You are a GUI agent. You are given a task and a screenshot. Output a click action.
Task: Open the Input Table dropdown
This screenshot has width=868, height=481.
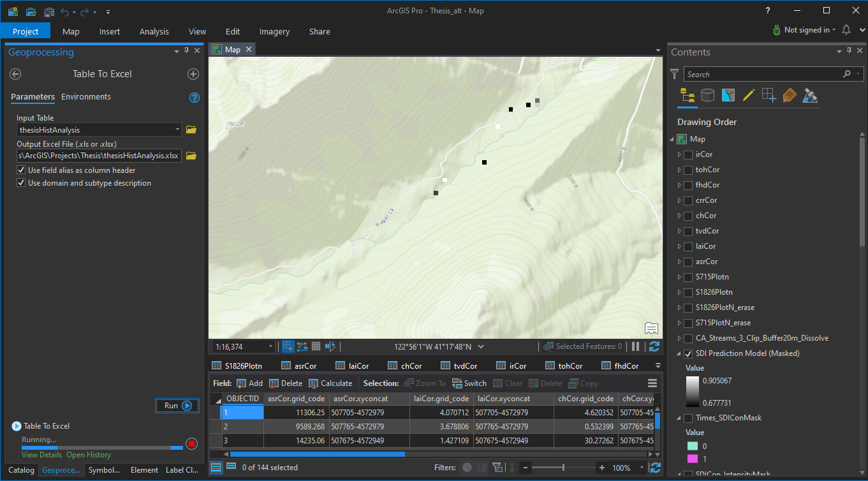177,129
